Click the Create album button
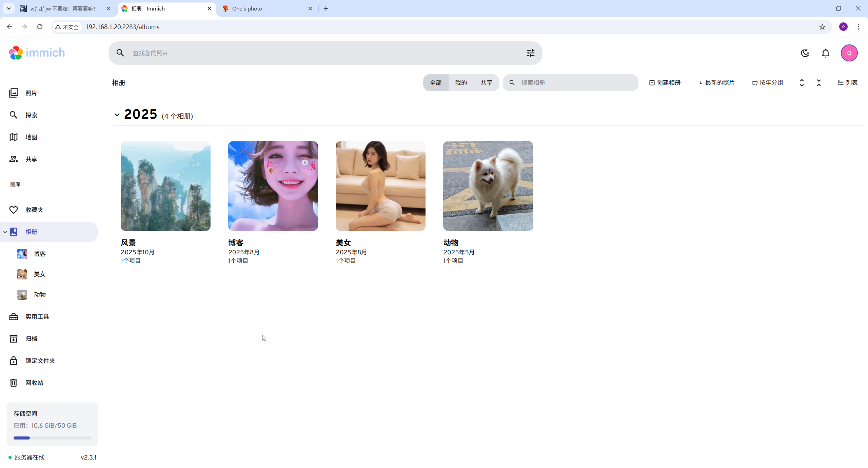The height and width of the screenshot is (468, 868). pyautogui.click(x=665, y=83)
